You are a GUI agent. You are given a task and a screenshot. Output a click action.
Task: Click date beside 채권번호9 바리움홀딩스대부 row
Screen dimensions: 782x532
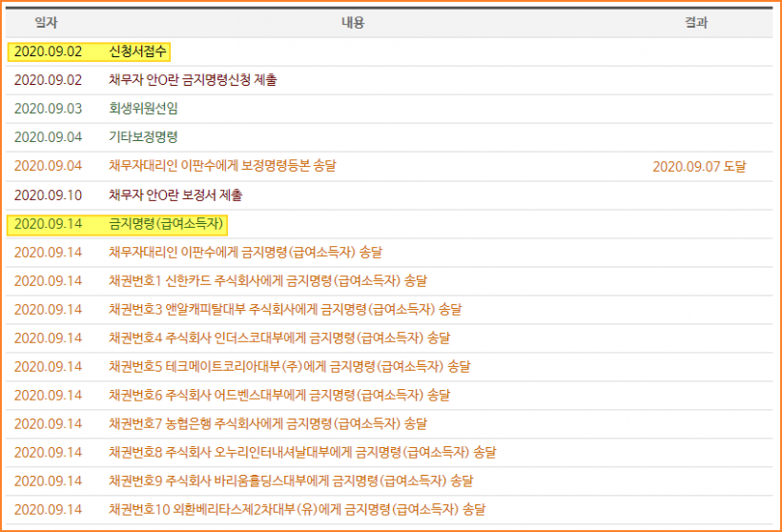pyautogui.click(x=48, y=481)
